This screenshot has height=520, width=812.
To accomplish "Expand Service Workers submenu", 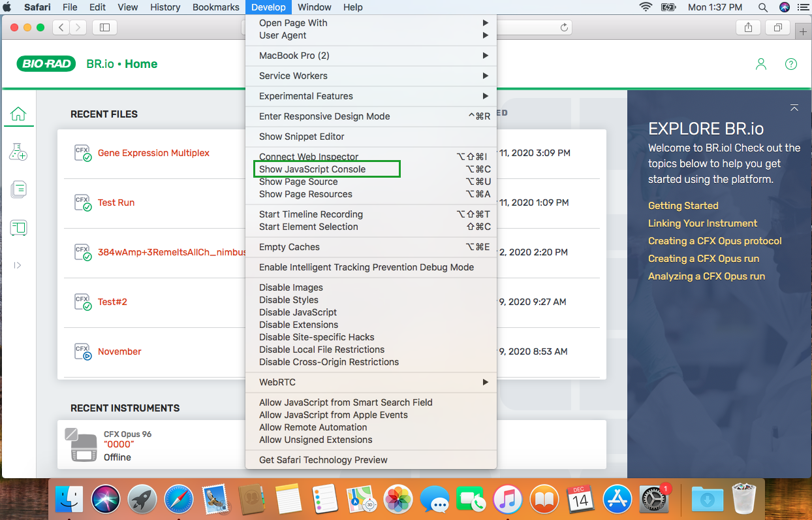I will (371, 76).
